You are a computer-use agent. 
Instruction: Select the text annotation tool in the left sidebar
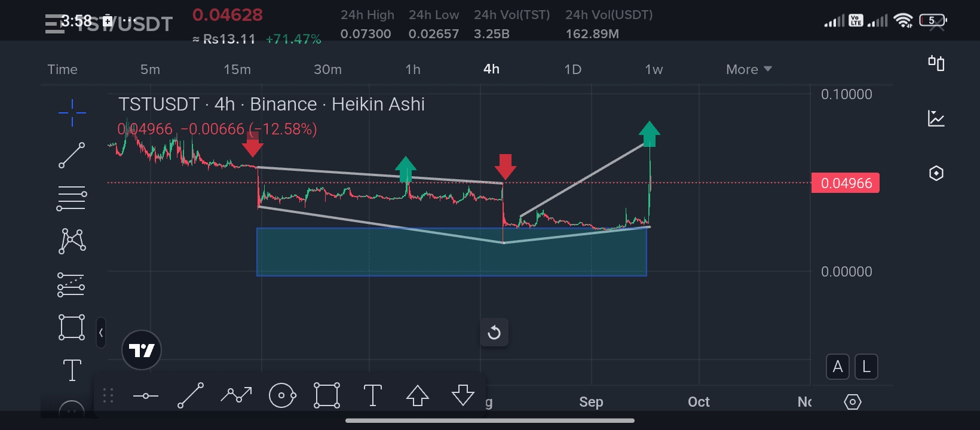72,370
